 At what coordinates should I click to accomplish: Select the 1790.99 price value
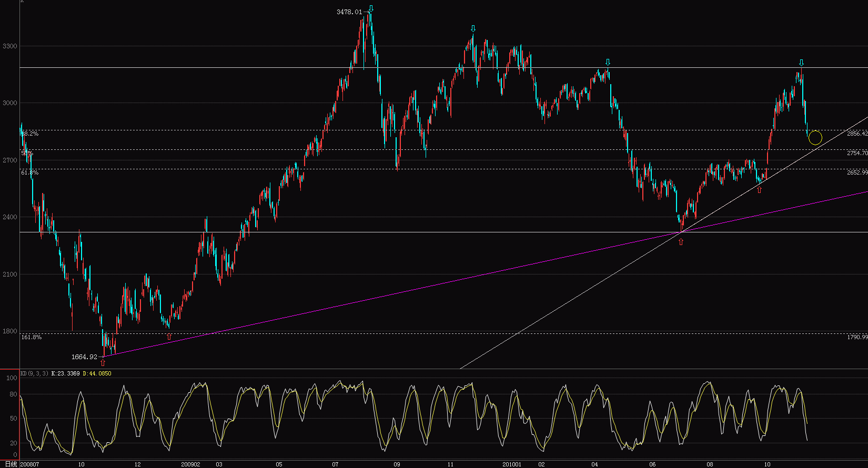click(857, 337)
